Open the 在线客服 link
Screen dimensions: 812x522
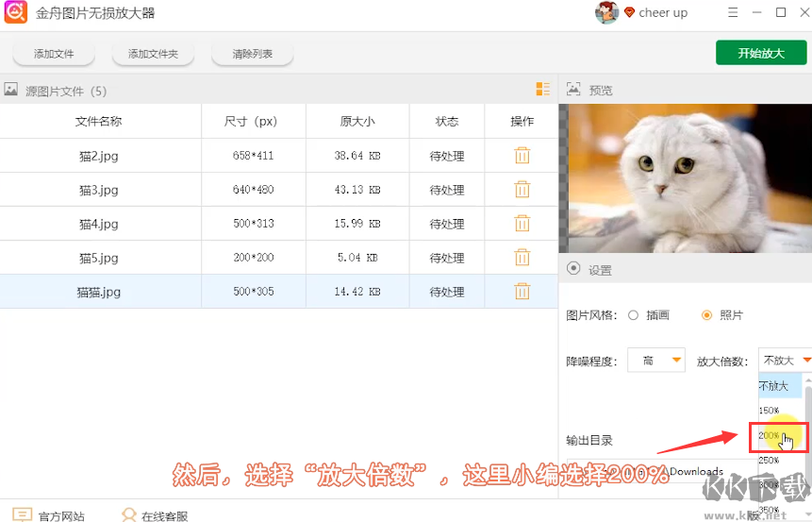click(x=165, y=515)
